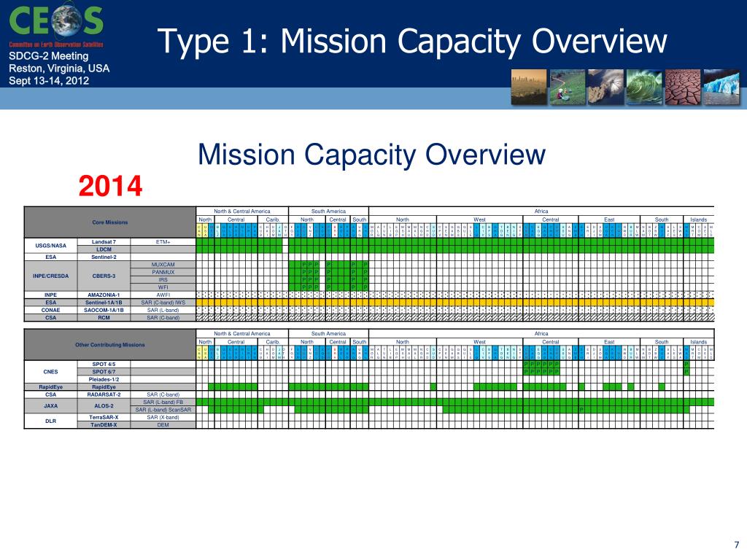Click the green farm field thumbnail

tap(568, 87)
